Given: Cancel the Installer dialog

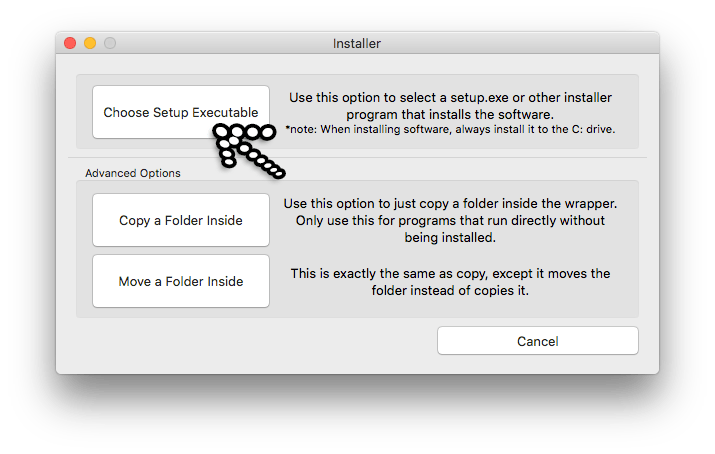Looking at the screenshot, I should point(538,341).
